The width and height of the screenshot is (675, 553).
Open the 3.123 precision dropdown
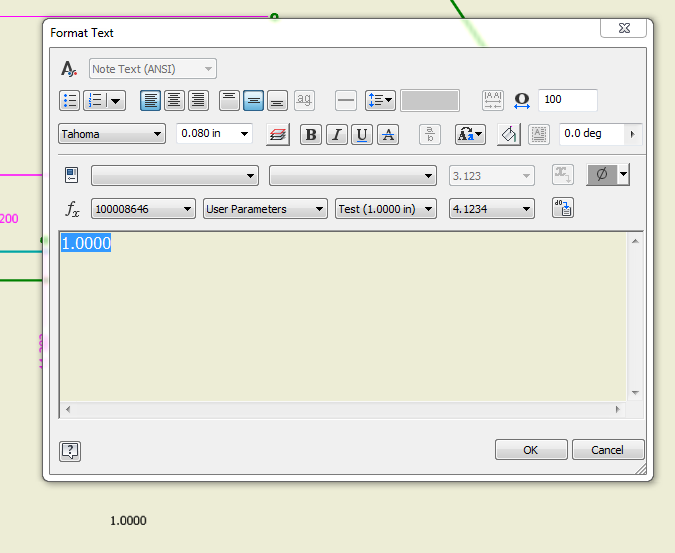[x=492, y=176]
